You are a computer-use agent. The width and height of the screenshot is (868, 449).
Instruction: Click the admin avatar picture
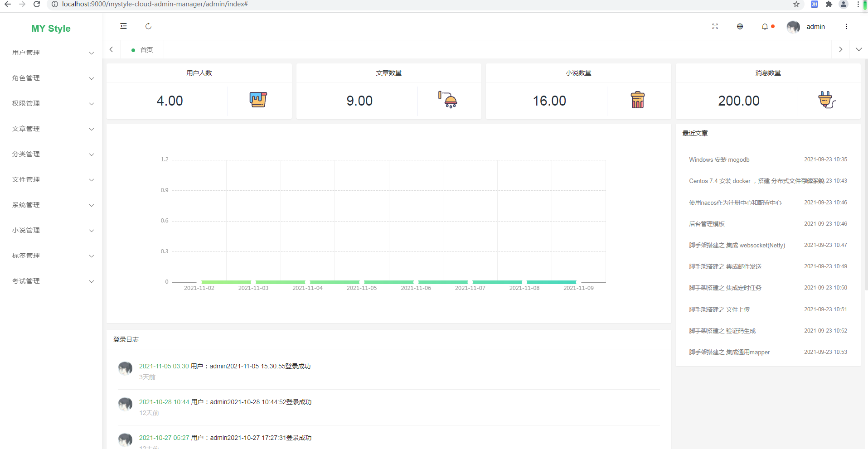click(793, 27)
